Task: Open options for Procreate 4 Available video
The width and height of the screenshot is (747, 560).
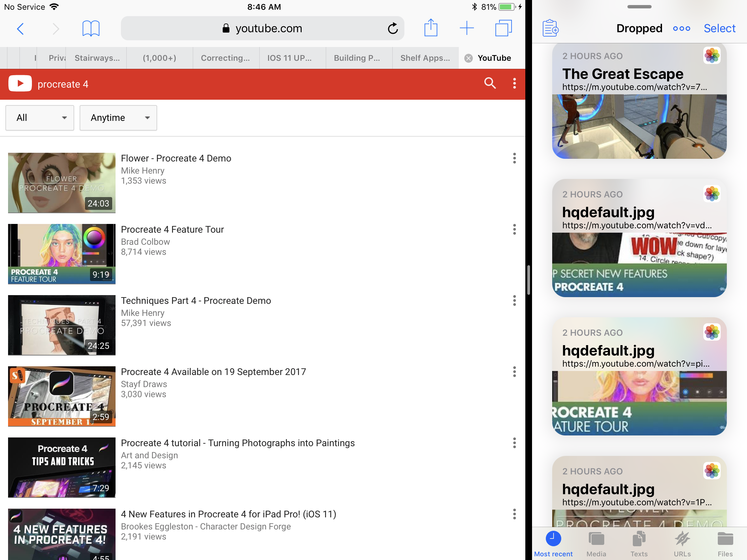Action: pos(514,372)
